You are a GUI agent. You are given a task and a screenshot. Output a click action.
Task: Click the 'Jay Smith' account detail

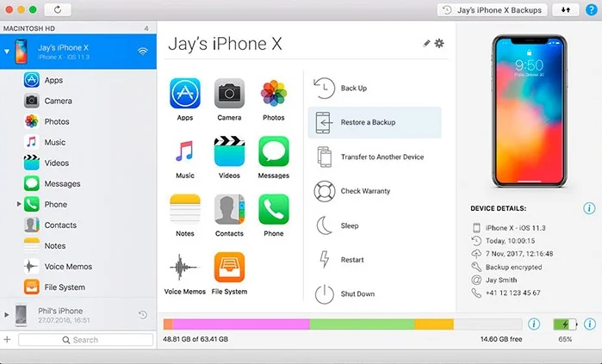(x=494, y=280)
